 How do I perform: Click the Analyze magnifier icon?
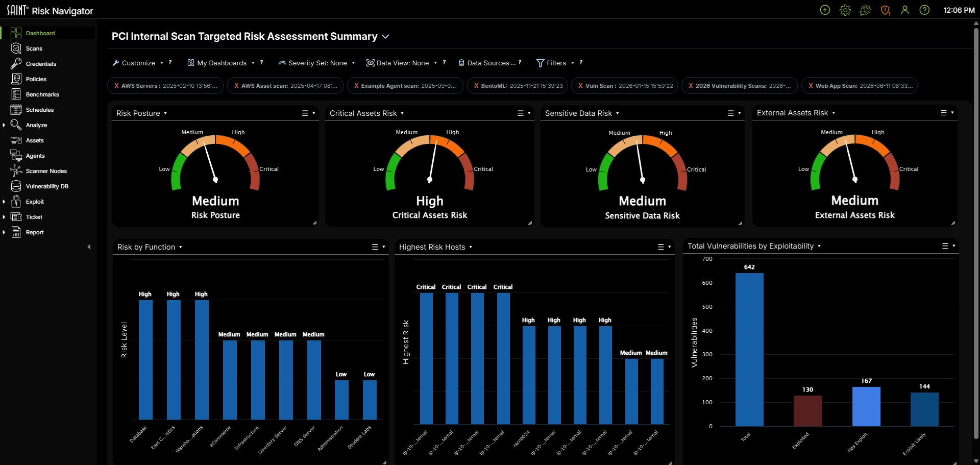tap(16, 125)
